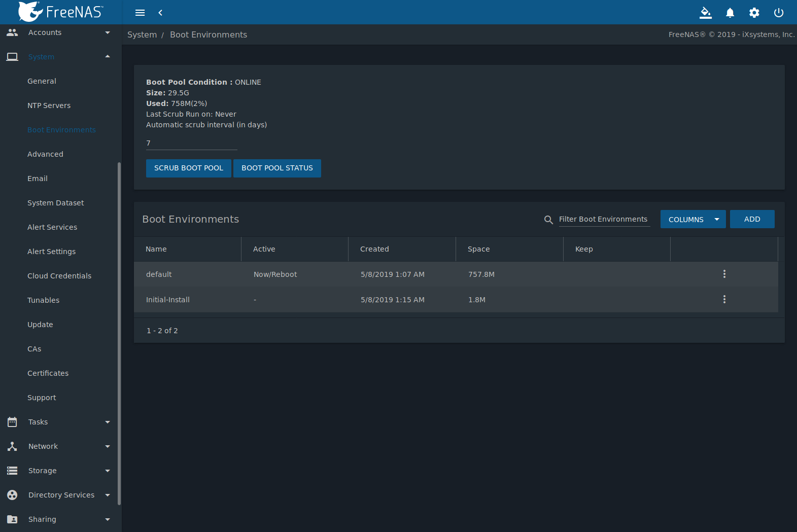Image resolution: width=797 pixels, height=532 pixels.
Task: Expand the Sharing menu arrow
Action: [108, 519]
